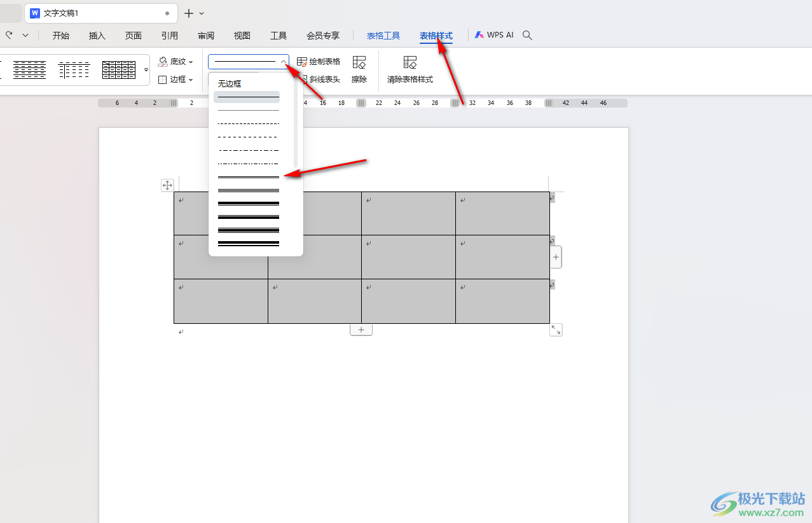Click the left ruler margin marker near 2
812x523 pixels.
pyautogui.click(x=174, y=103)
